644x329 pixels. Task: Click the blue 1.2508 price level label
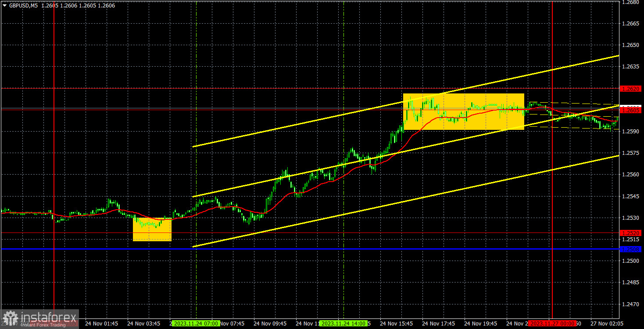[631, 249]
